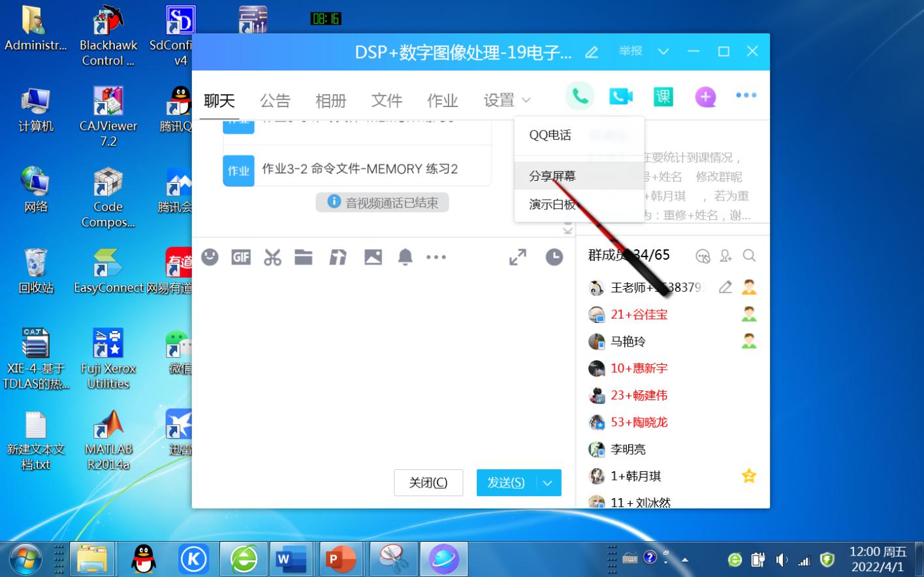Screen dimensions: 924x577
Task: Start a video call with camera icon
Action: click(x=620, y=97)
